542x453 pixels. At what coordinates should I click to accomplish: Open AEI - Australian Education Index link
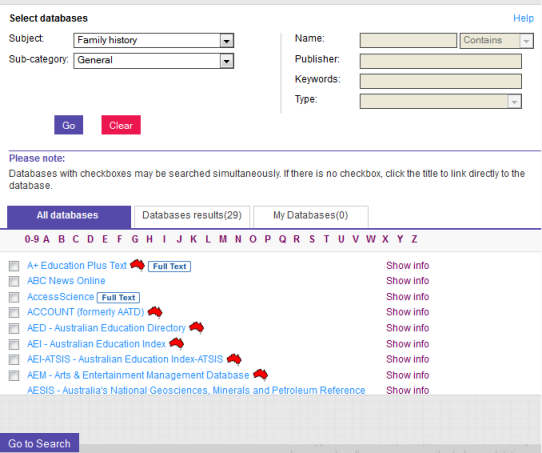coord(96,344)
